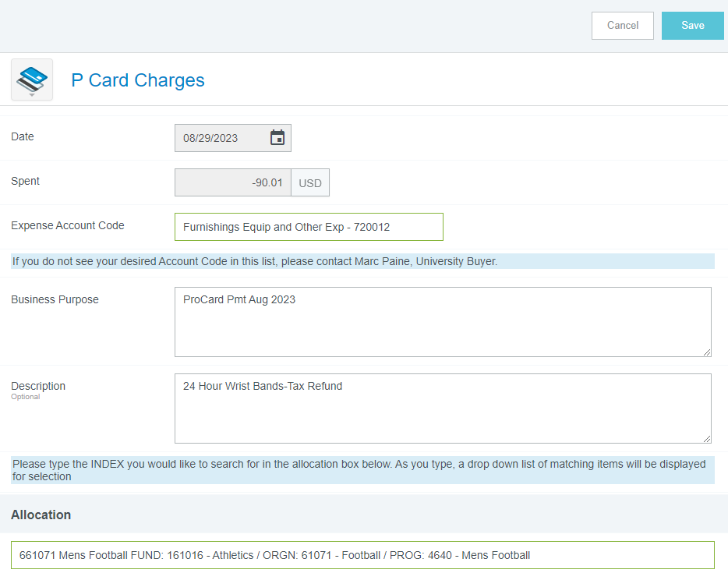Click the P Card Charges heading
The height and width of the screenshot is (573, 728).
point(138,80)
